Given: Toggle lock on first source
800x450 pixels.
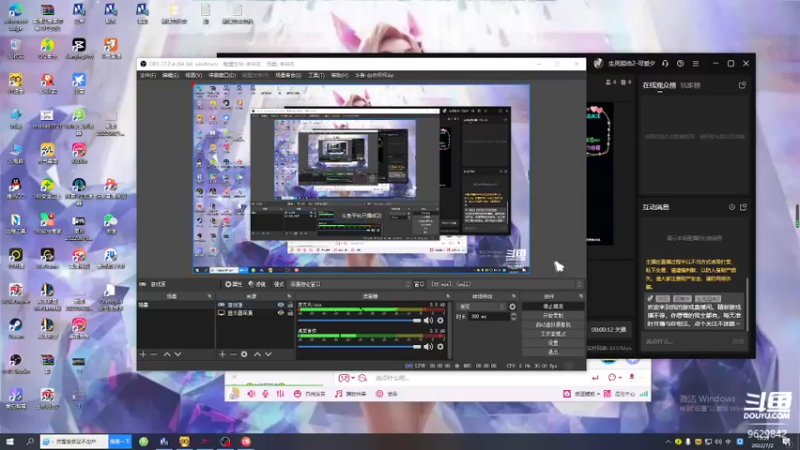Looking at the screenshot, I should tap(290, 305).
